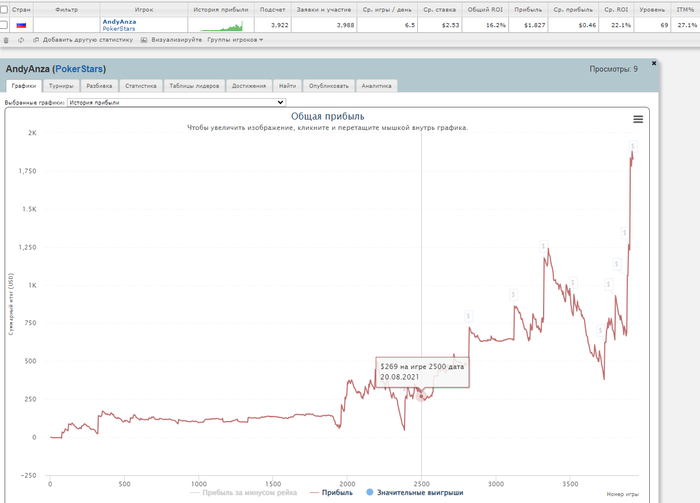Click the Добавить другую статистику button
The height and width of the screenshot is (503, 700).
tap(83, 40)
